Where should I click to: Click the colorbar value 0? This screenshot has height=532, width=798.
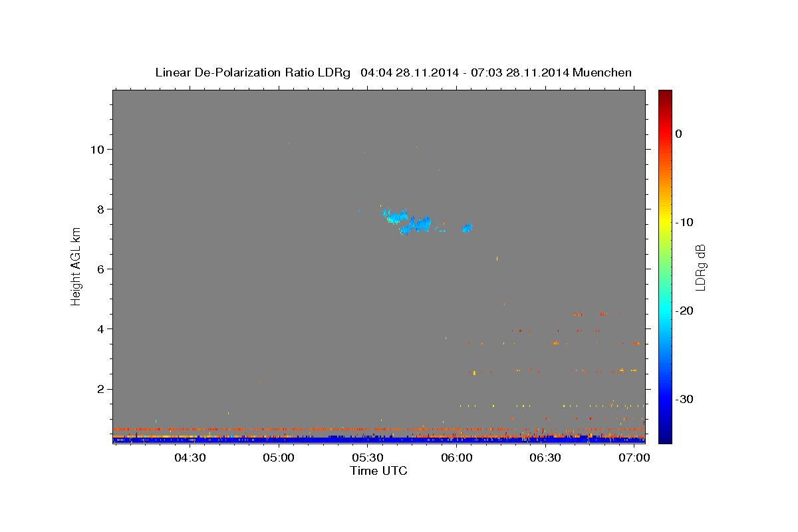point(678,134)
